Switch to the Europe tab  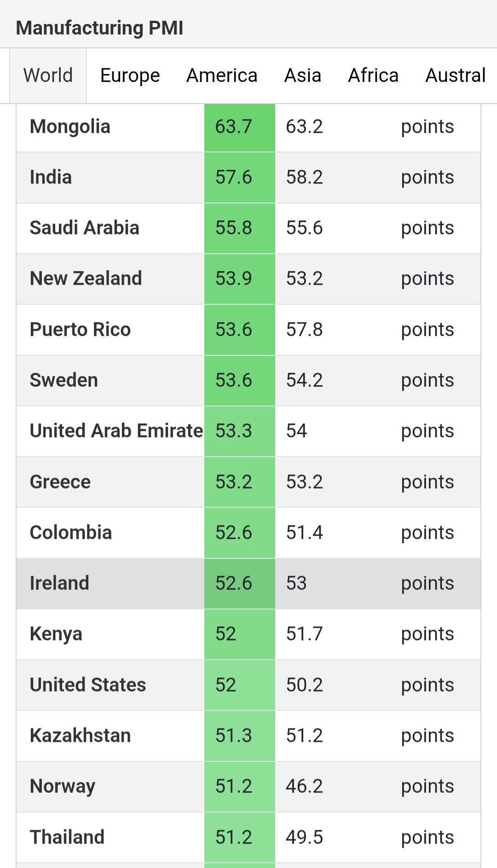coord(130,75)
